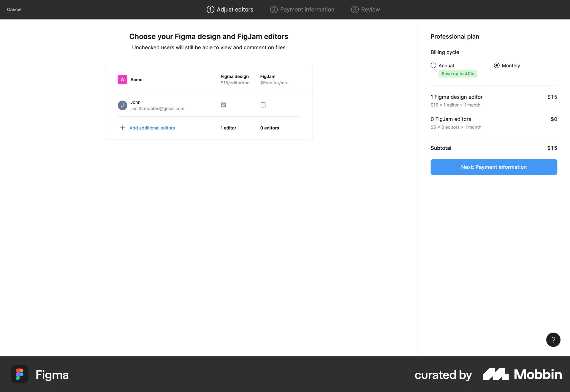This screenshot has height=392, width=570.
Task: Switch to the Payment information step
Action: pyautogui.click(x=302, y=10)
